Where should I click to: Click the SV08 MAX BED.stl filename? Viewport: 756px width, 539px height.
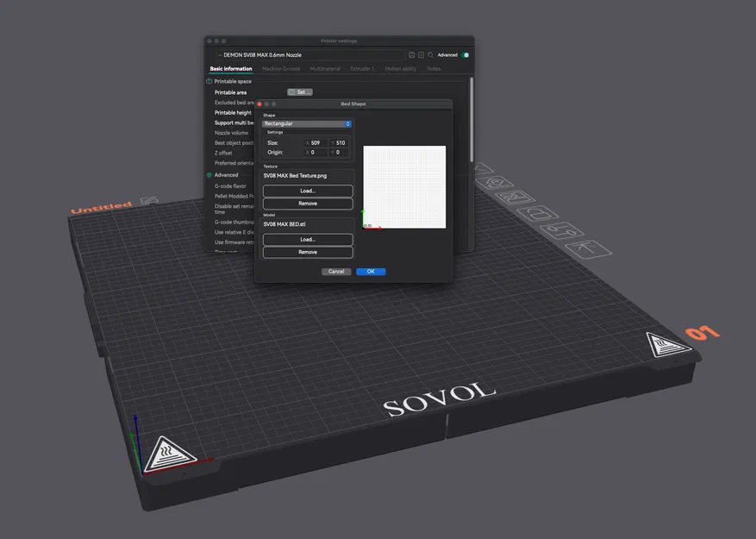[x=284, y=224]
